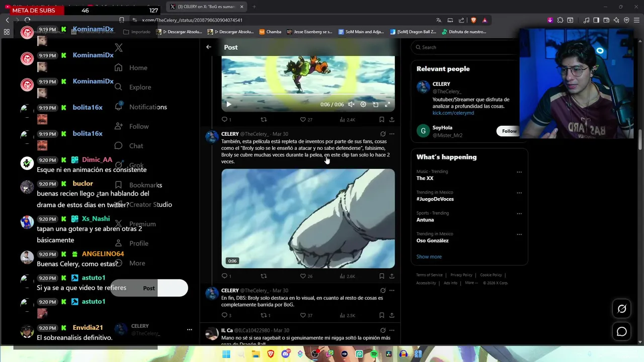Viewport: 644px width, 362px height.
Task: Go back using the Post header arrow
Action: [x=209, y=47]
